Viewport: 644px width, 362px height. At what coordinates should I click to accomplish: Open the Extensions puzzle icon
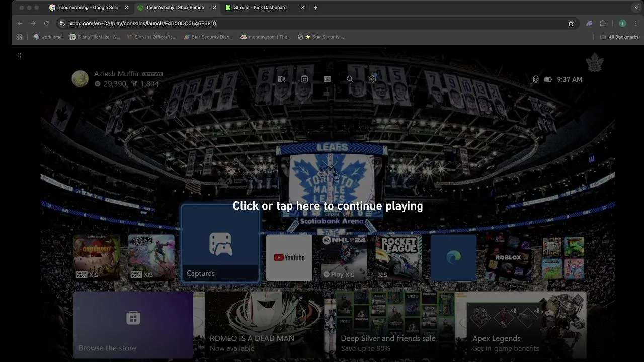point(603,23)
